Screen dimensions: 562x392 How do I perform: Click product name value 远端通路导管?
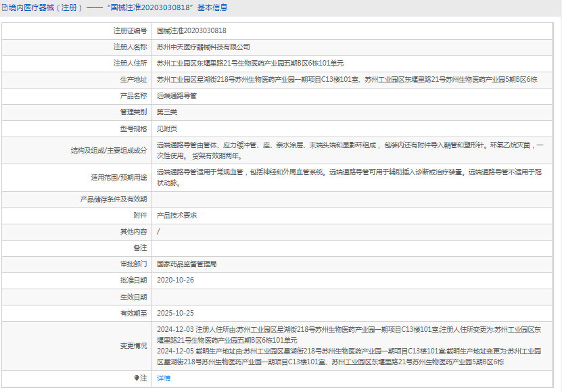[177, 96]
